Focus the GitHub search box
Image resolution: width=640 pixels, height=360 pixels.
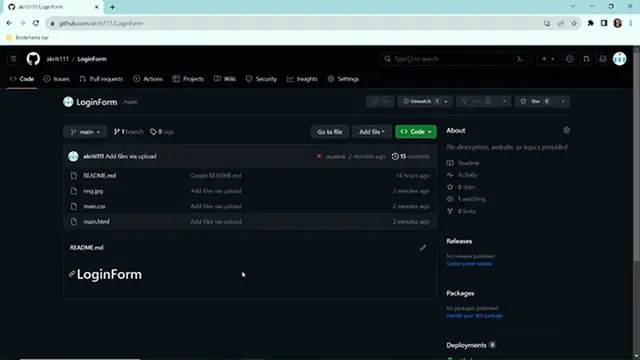click(448, 59)
